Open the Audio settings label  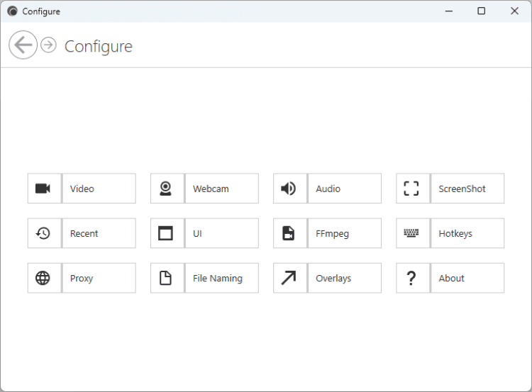click(x=328, y=189)
